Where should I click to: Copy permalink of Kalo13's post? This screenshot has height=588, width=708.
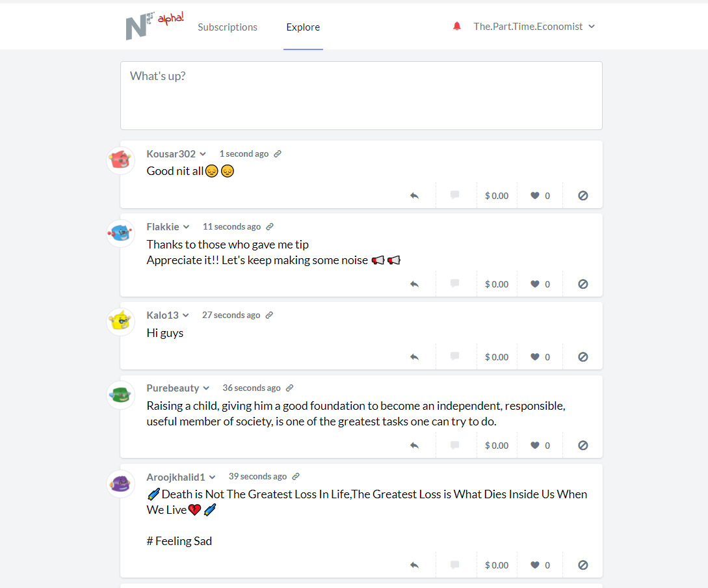(269, 315)
